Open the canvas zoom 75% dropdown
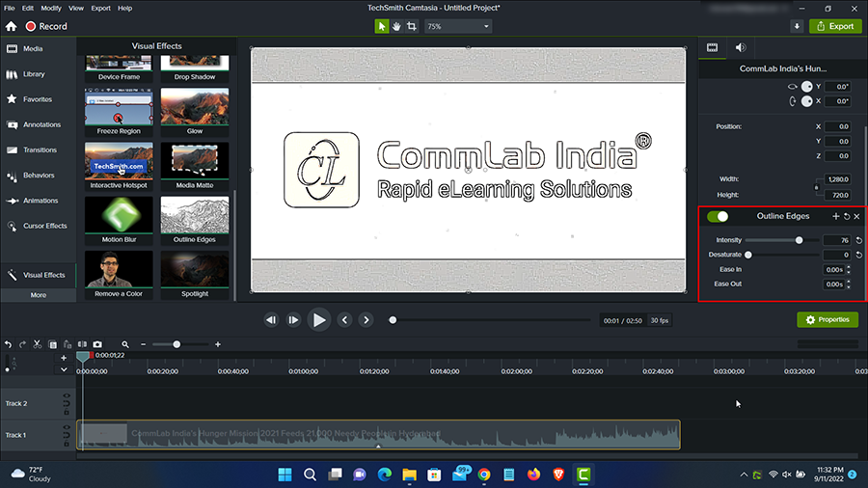The height and width of the screenshot is (488, 868). pos(458,26)
